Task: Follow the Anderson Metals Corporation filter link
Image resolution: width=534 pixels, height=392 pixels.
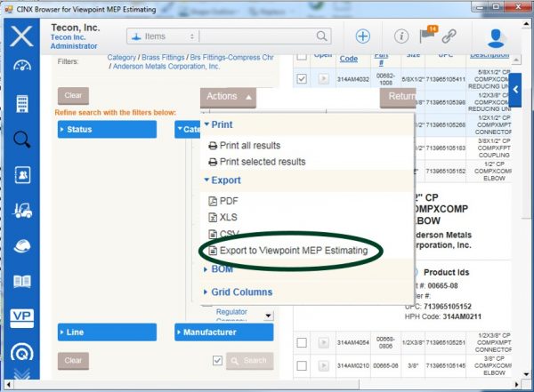Action: pyautogui.click(x=166, y=67)
